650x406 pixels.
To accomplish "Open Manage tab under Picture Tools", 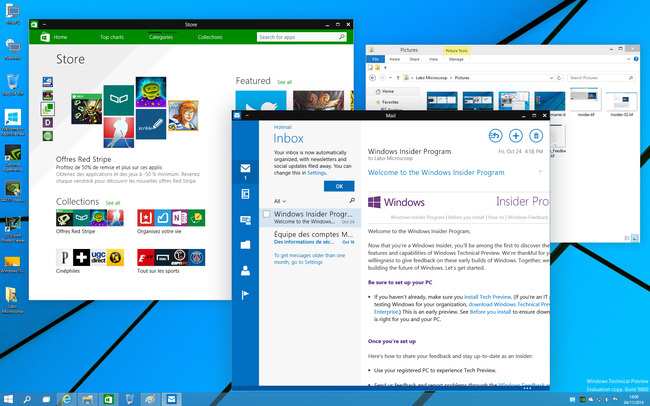I will pos(456,59).
